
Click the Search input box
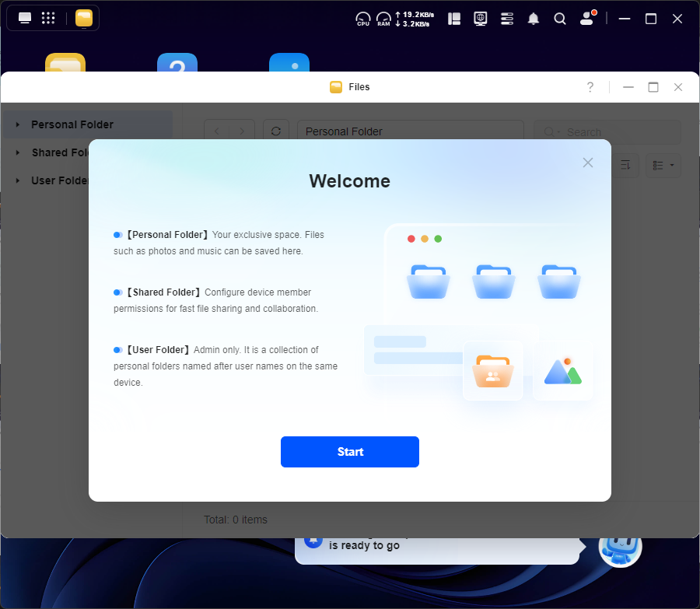click(614, 132)
